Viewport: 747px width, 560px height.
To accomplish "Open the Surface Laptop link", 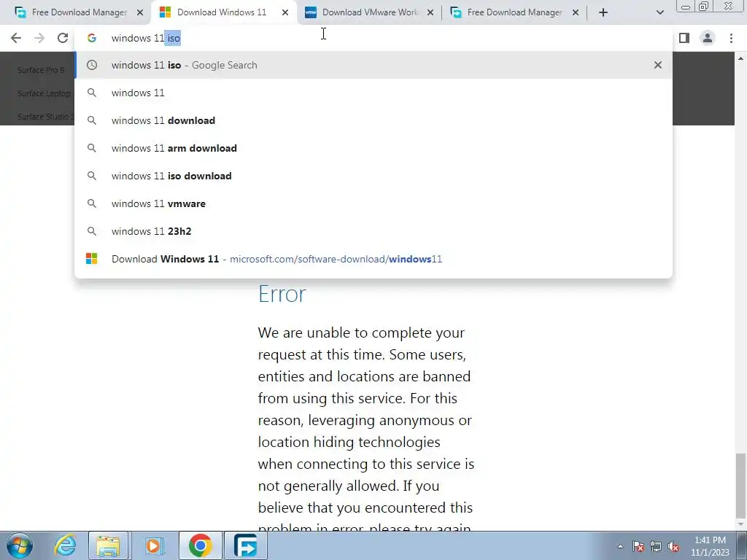I will coord(44,93).
